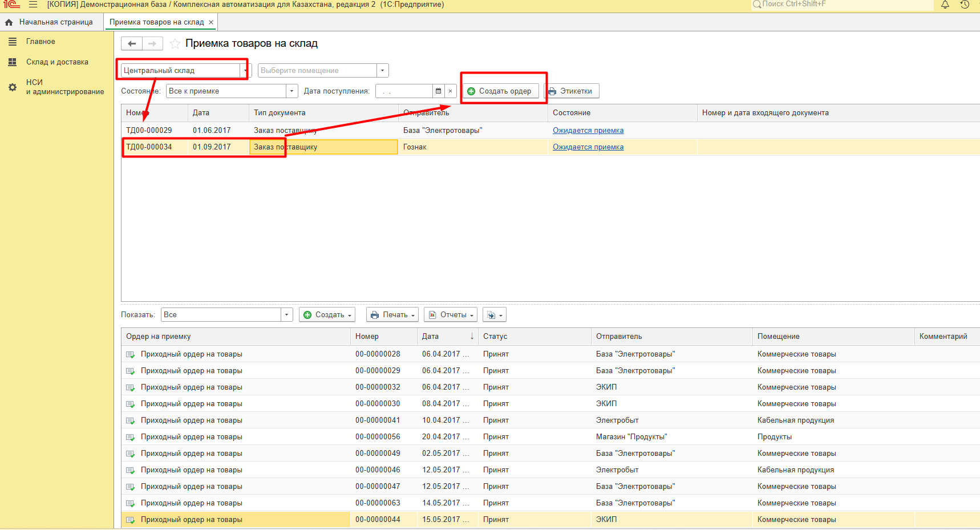
Task: Open the Печать dropdown menu
Action: 392,315
